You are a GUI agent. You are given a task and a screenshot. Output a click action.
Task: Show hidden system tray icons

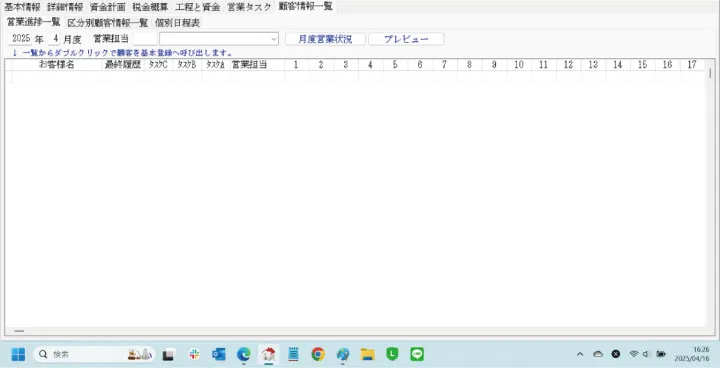[x=580, y=354]
